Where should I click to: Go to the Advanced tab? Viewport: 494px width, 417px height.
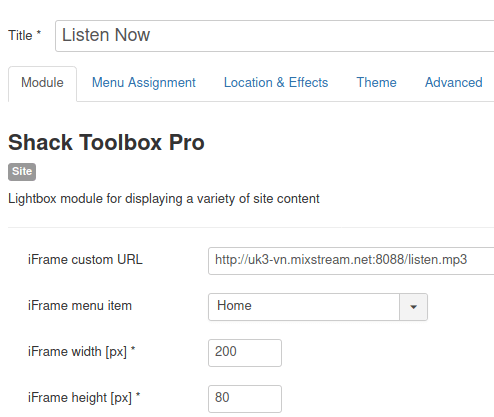[454, 82]
